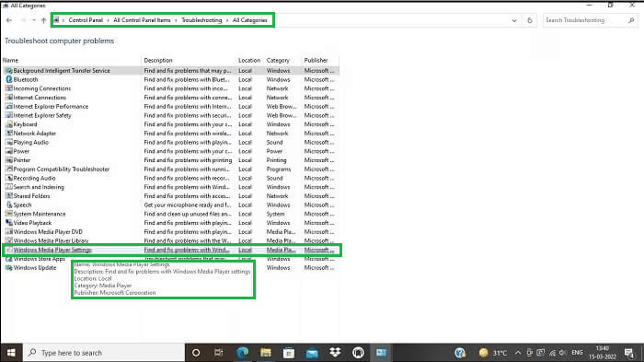Click the Speech troubleshooter icon
This screenshot has width=644, height=362.
tap(9, 204)
